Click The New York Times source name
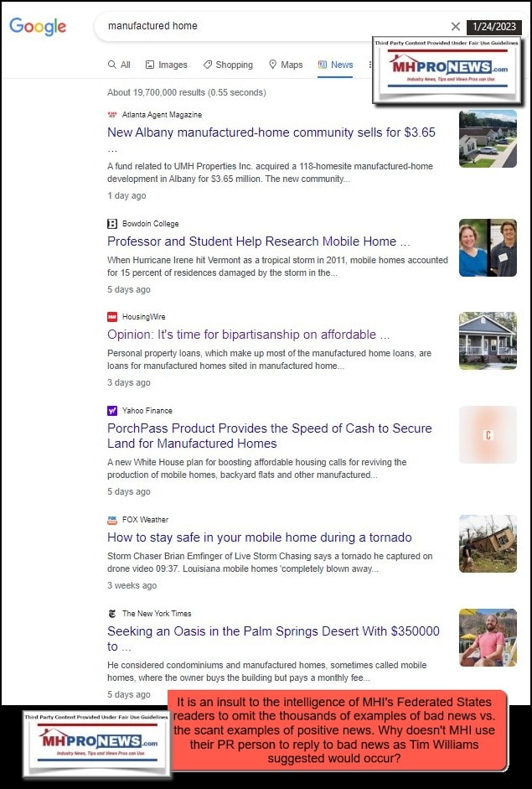The width and height of the screenshot is (532, 789). coord(157,614)
